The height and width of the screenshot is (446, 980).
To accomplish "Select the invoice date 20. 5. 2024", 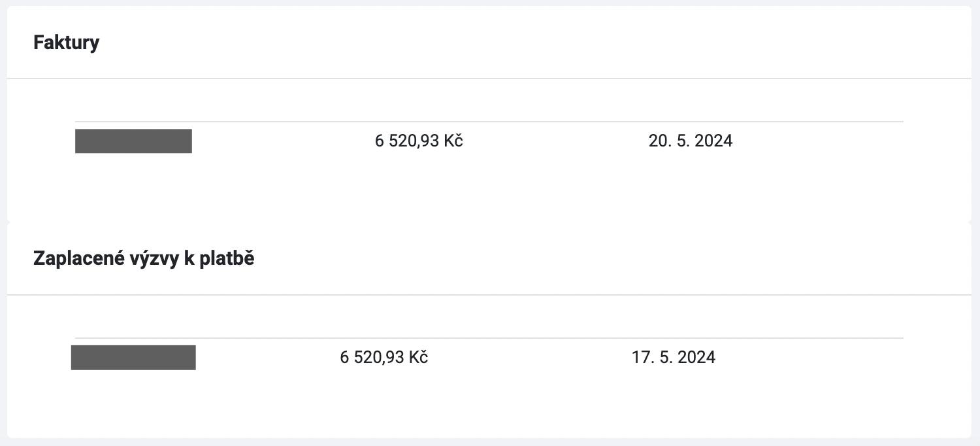I will pyautogui.click(x=691, y=141).
